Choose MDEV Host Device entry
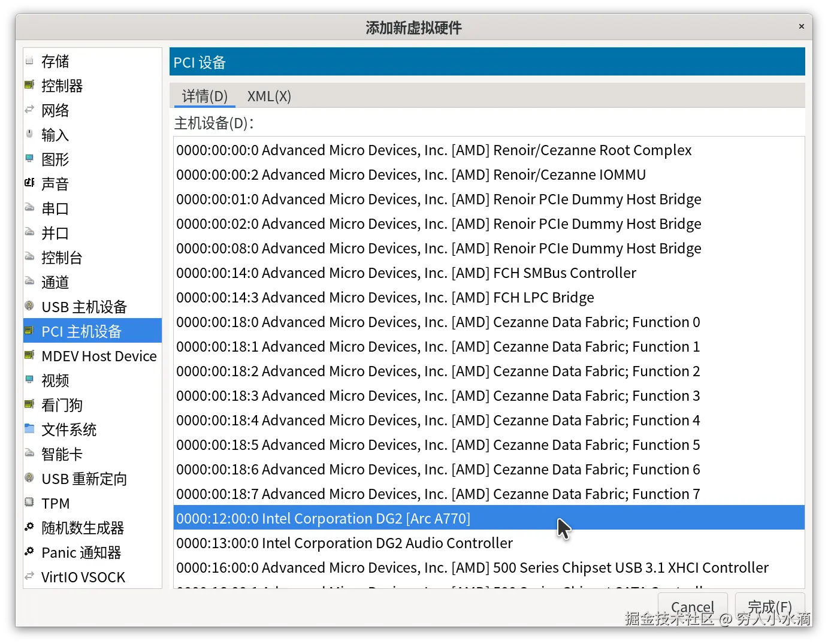This screenshot has width=828, height=644. pyautogui.click(x=92, y=356)
